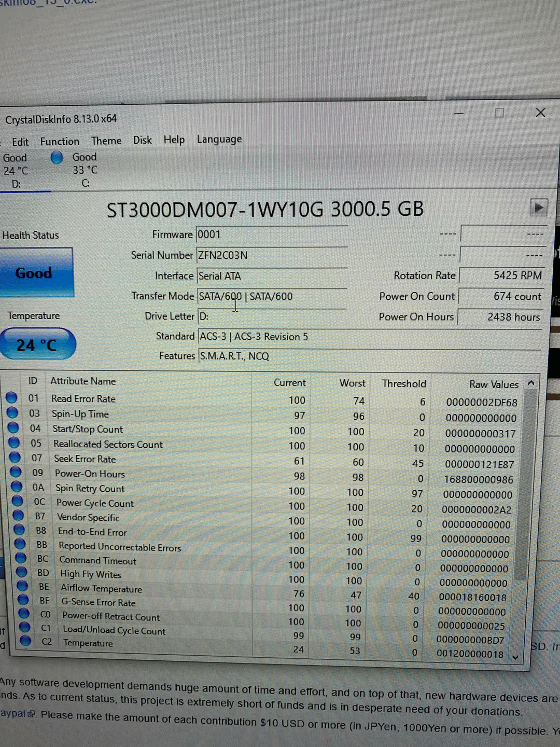Click the status circle beside G-Sense Error Rate

pyautogui.click(x=23, y=600)
